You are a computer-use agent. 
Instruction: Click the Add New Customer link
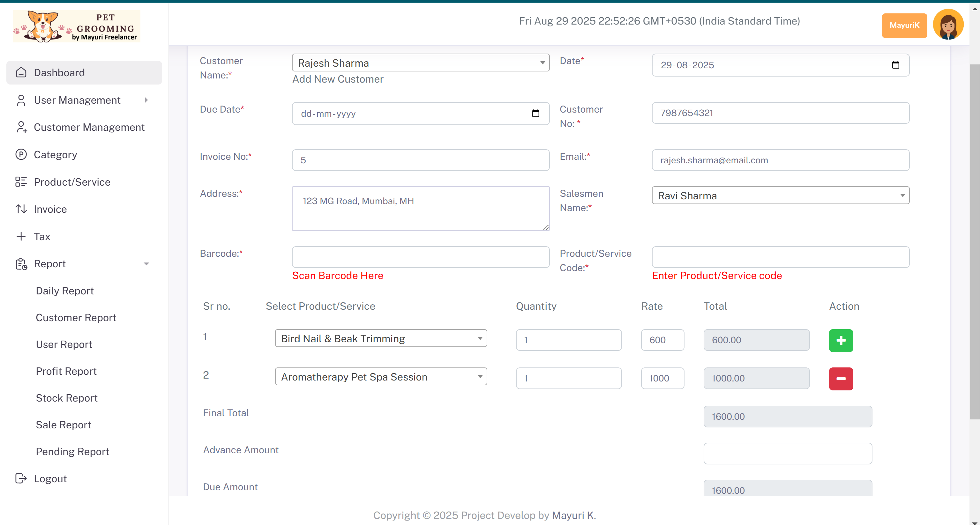[x=337, y=79]
